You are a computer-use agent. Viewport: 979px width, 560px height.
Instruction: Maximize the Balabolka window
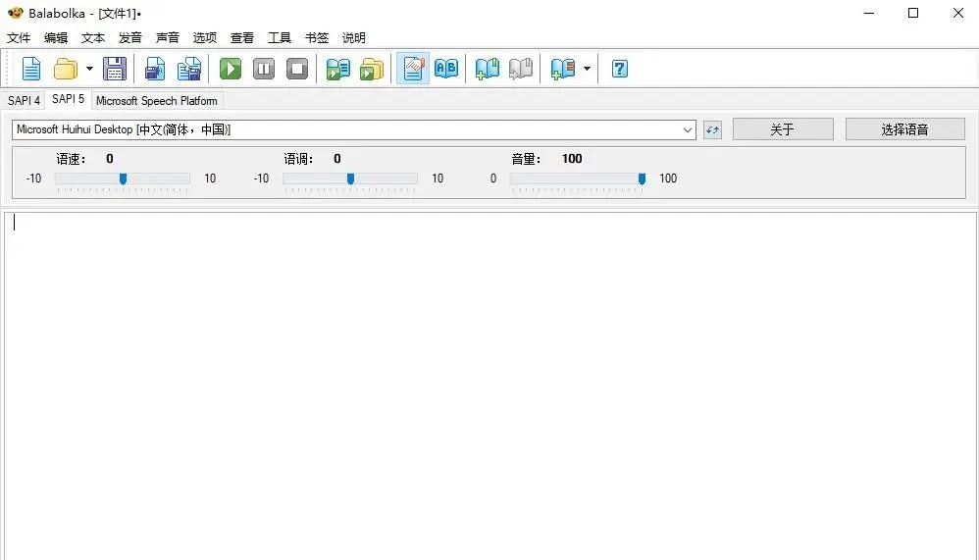pyautogui.click(x=913, y=13)
